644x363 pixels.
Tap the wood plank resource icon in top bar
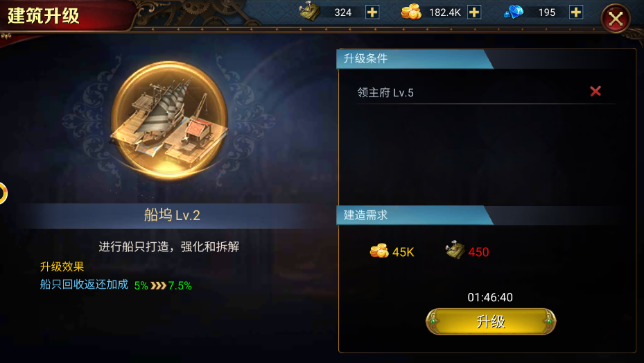pos(310,11)
